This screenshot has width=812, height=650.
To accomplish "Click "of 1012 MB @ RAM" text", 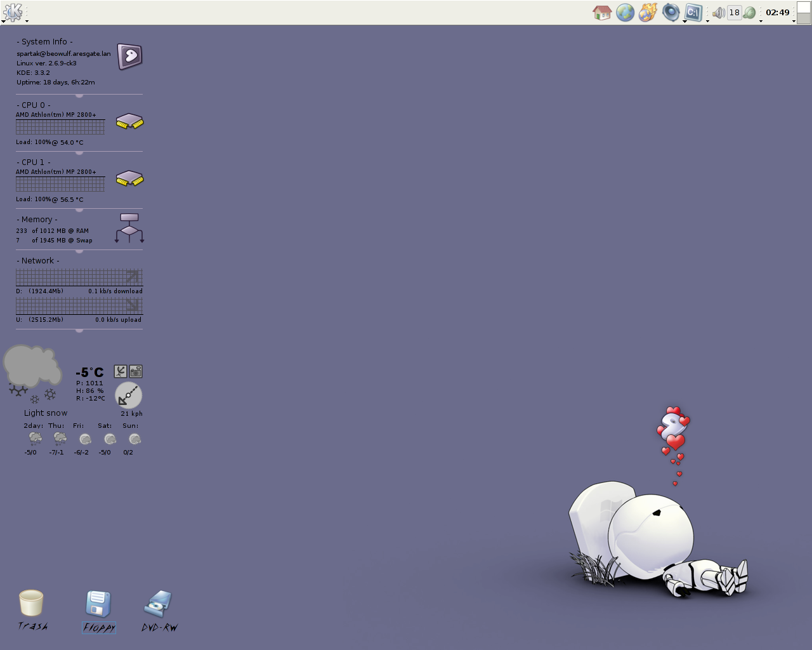I will click(x=60, y=231).
